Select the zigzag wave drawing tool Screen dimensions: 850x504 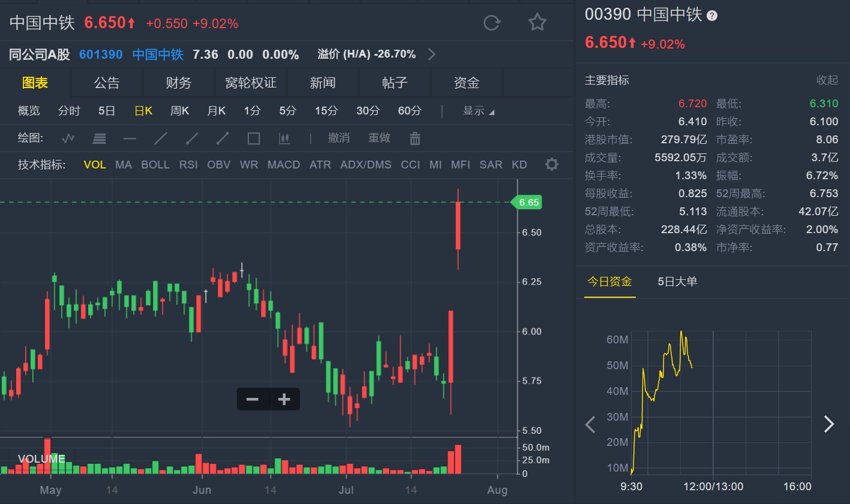[x=68, y=138]
